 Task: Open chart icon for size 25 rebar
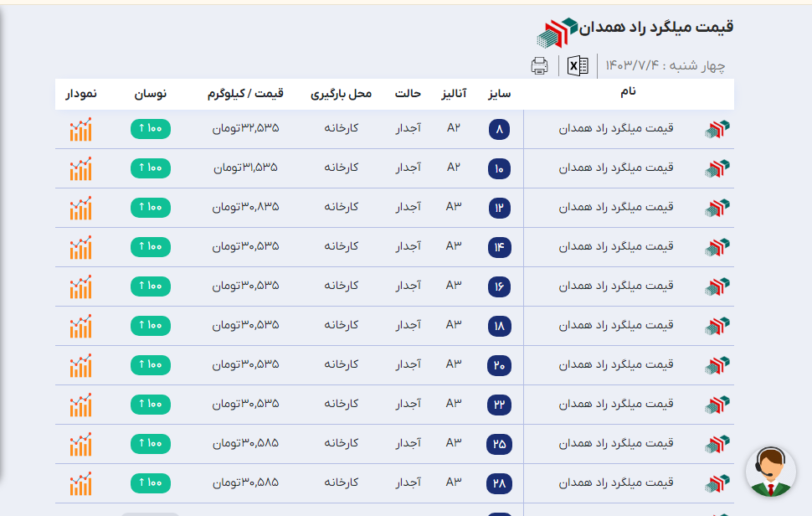pos(81,444)
